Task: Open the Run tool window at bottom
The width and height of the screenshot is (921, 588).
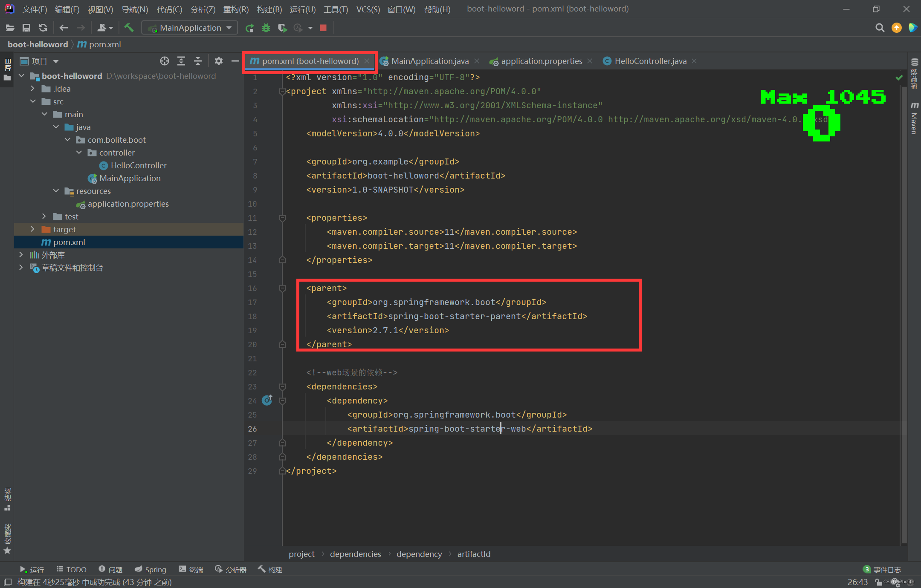Action: click(x=32, y=570)
